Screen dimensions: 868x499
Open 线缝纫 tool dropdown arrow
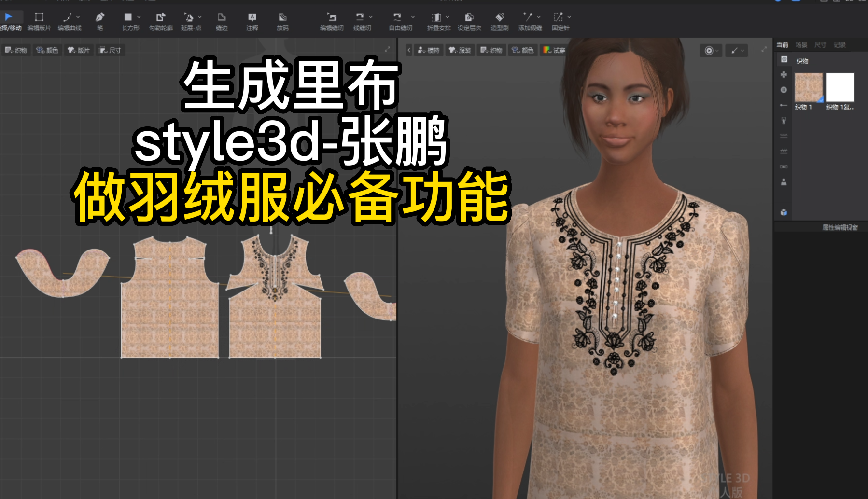[x=370, y=17]
